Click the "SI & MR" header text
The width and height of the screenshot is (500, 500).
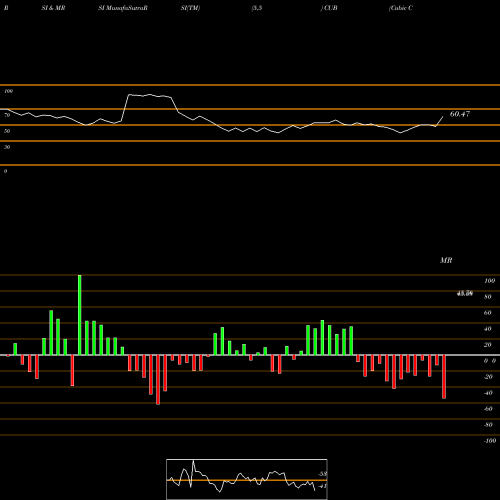click(53, 8)
